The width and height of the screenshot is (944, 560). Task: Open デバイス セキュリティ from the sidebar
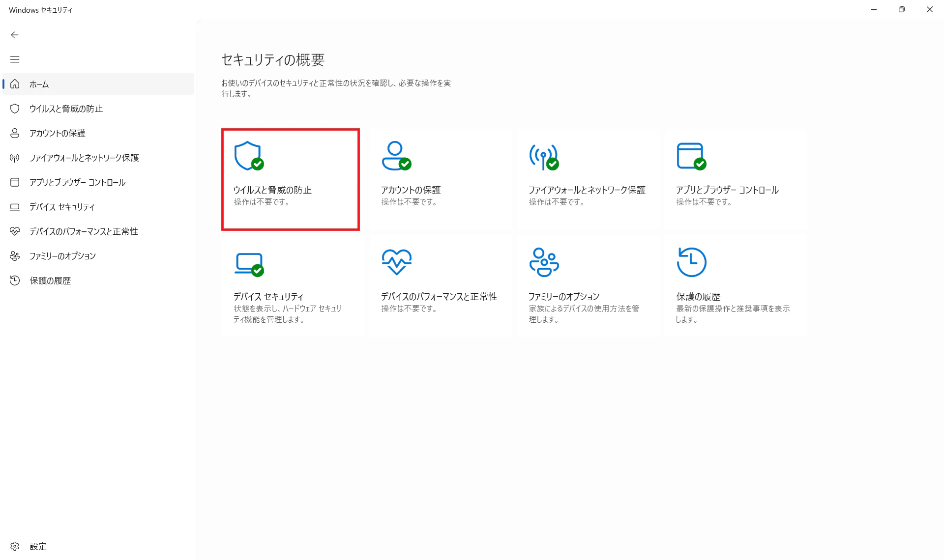click(x=98, y=207)
